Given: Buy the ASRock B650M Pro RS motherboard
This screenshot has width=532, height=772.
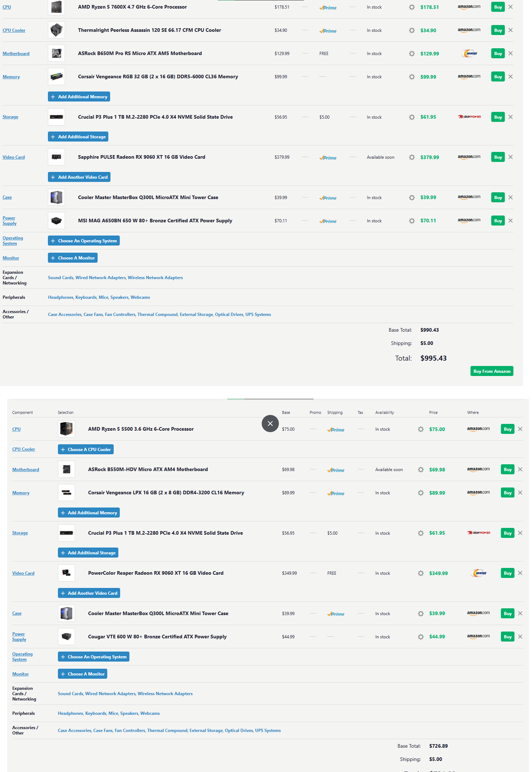Looking at the screenshot, I should pyautogui.click(x=498, y=54).
